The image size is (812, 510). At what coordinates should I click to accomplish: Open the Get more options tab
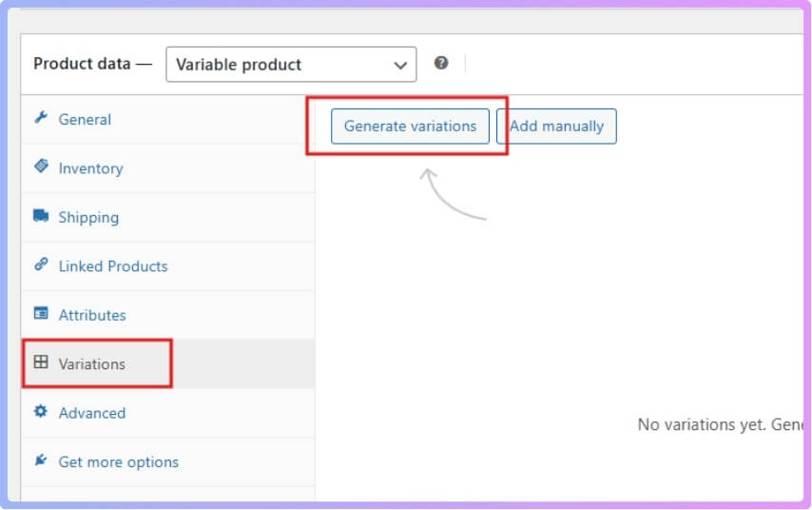167,461
